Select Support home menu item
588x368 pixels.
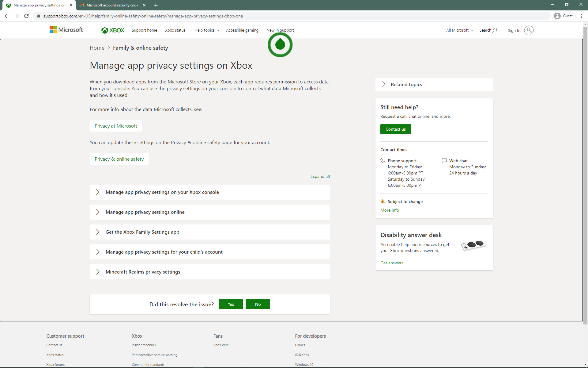pyautogui.click(x=144, y=30)
